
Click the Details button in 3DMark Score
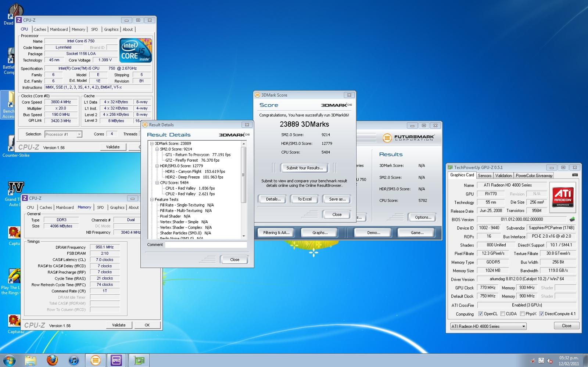[x=273, y=199]
